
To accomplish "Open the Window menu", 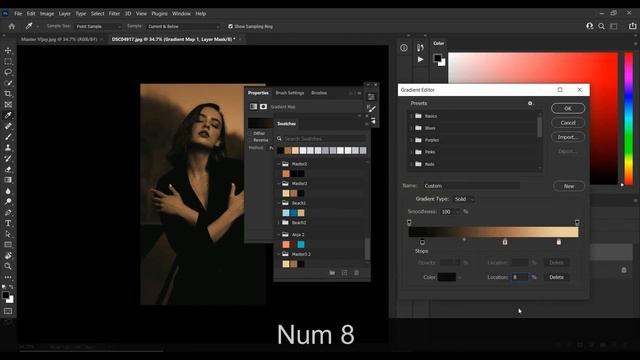I will (181, 13).
